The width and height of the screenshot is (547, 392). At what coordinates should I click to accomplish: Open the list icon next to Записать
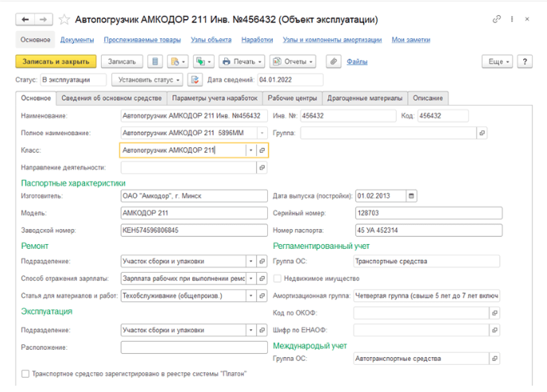pyautogui.click(x=155, y=62)
